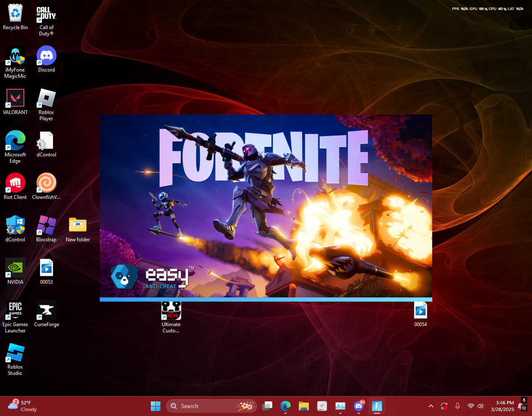Launch Call of Duty desktop shortcut

point(46,20)
